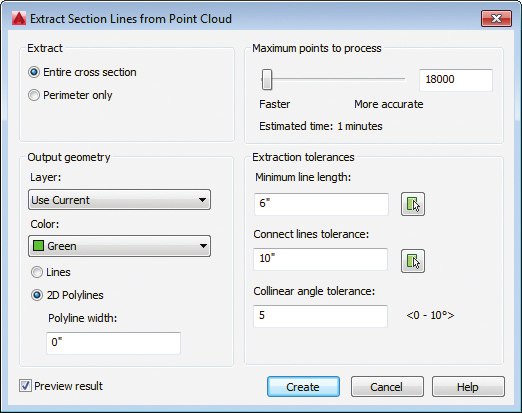Image resolution: width=522 pixels, height=413 pixels.
Task: Select Entire cross section option
Action: (x=34, y=72)
